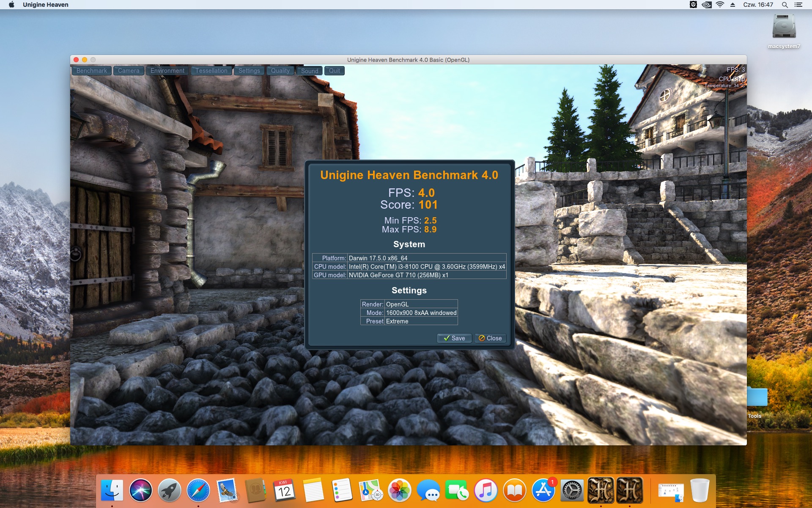
Task: Launch Siri from the dock
Action: [141, 491]
